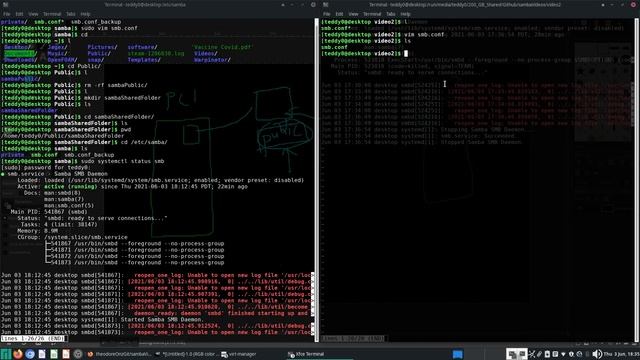
Task: Click the 'active (running)' status text
Action: click(x=70, y=187)
